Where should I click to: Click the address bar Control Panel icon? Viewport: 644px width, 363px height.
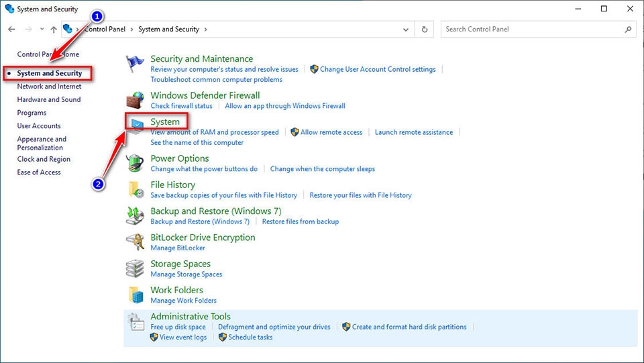[x=68, y=29]
